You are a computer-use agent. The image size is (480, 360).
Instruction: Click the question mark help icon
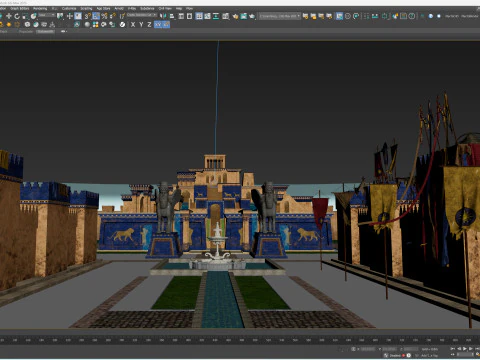(x=412, y=16)
